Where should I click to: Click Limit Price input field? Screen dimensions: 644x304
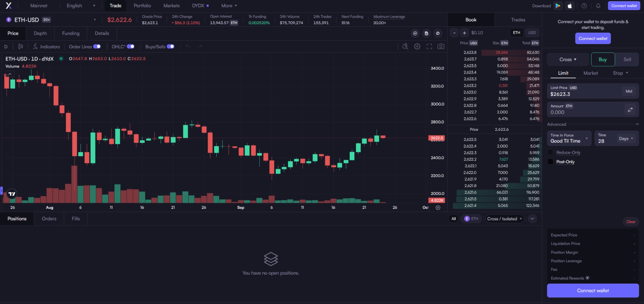[x=593, y=91]
